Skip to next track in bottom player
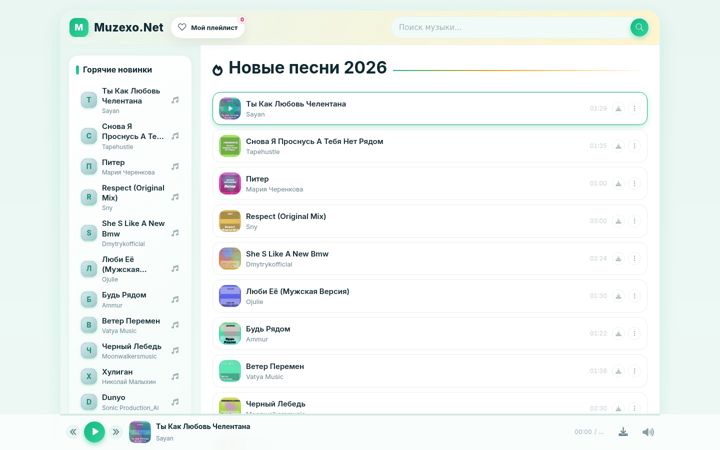The image size is (720, 450). point(116,432)
